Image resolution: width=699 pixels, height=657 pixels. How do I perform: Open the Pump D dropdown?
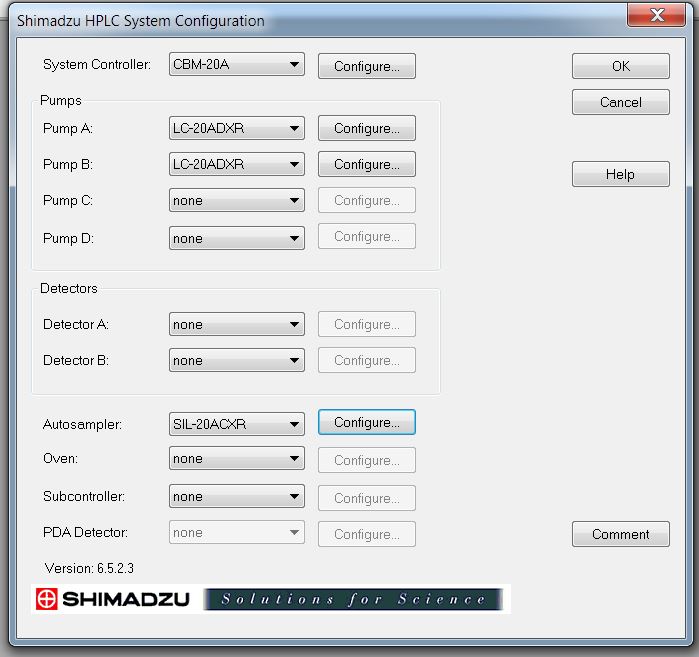pyautogui.click(x=237, y=238)
